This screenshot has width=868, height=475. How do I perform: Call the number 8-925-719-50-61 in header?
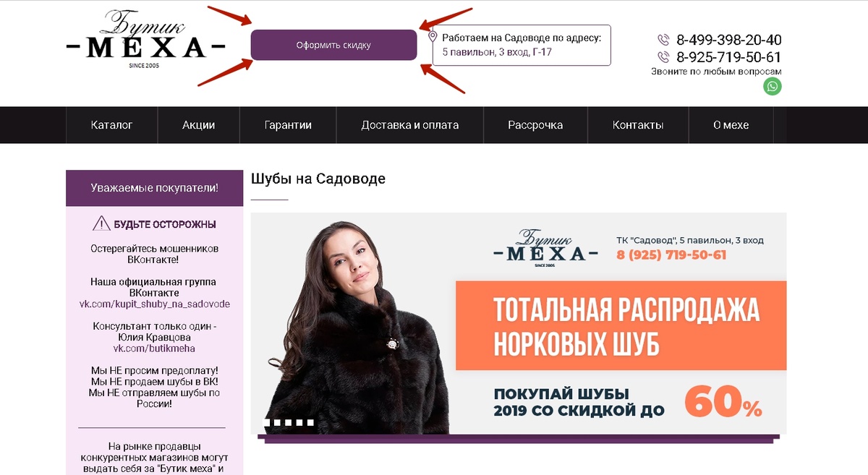(x=728, y=57)
